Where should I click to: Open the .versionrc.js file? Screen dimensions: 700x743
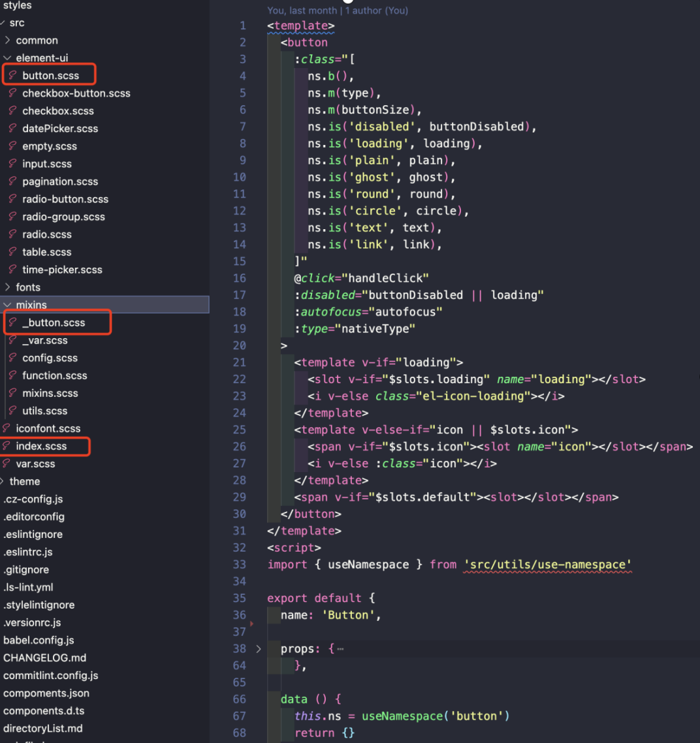click(32, 622)
